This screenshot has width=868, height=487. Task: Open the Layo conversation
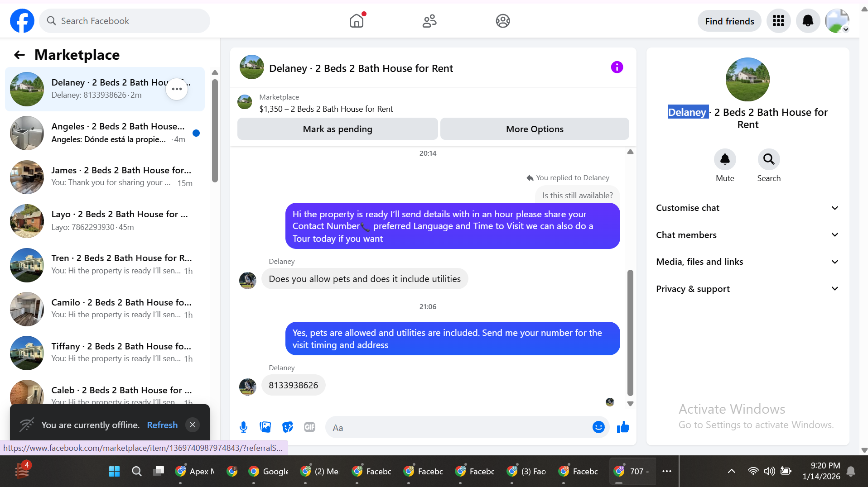[105, 220]
